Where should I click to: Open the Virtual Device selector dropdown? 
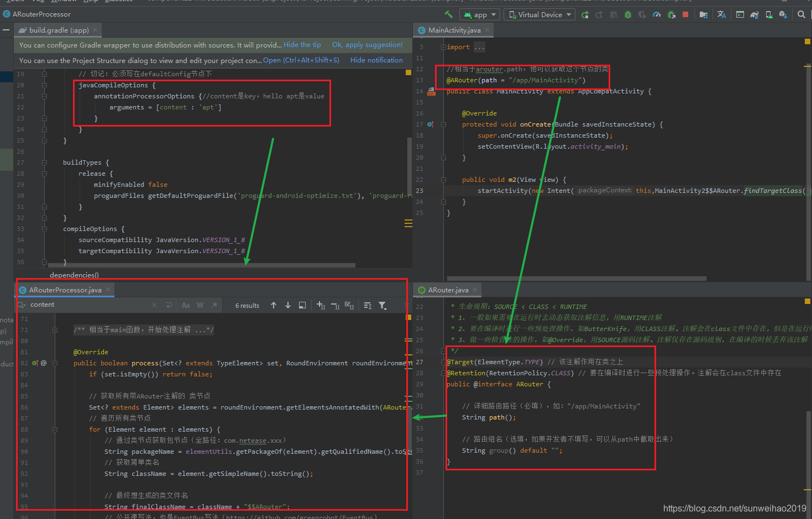click(x=539, y=15)
